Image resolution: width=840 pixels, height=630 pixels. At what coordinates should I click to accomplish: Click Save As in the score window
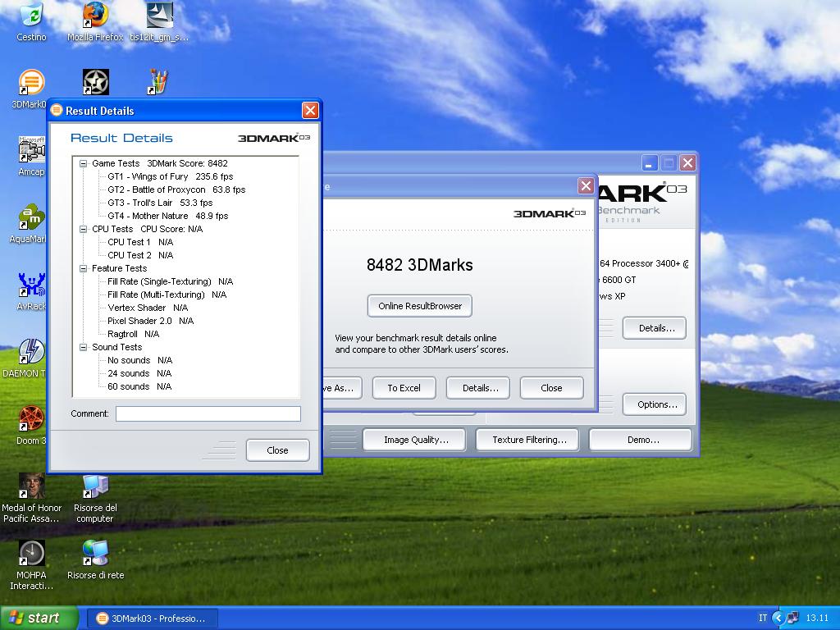pyautogui.click(x=342, y=388)
